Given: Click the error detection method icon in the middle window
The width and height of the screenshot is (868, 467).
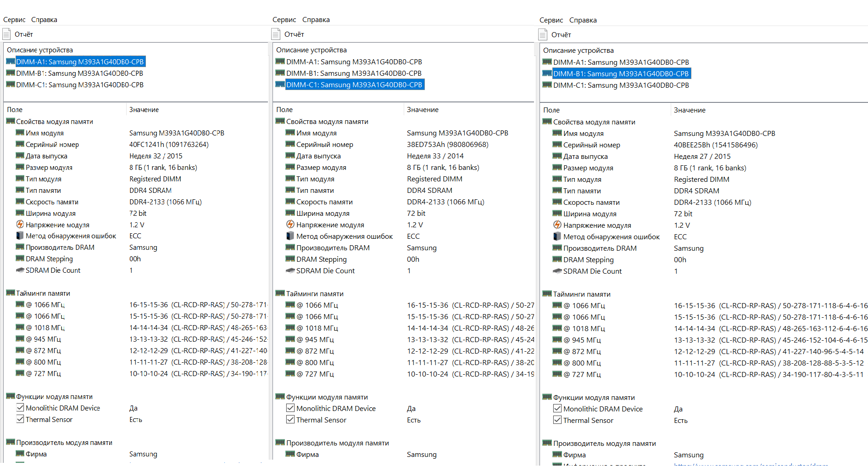Looking at the screenshot, I should click(x=290, y=236).
